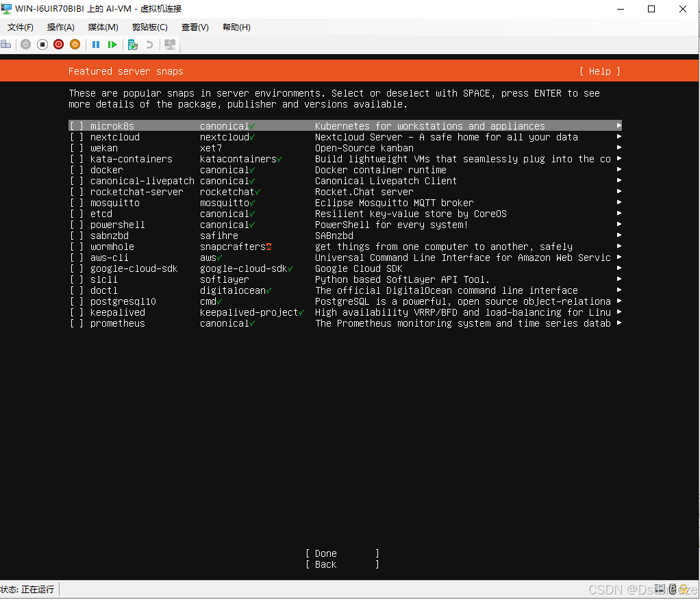Screen dimensions: 700x602
Task: Click the red Shut Down icon
Action: tap(58, 45)
